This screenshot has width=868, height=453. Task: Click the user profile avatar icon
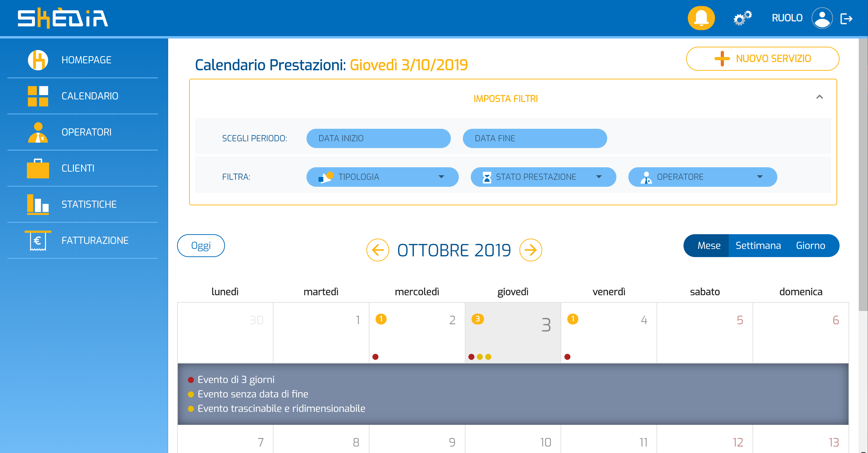pos(822,18)
